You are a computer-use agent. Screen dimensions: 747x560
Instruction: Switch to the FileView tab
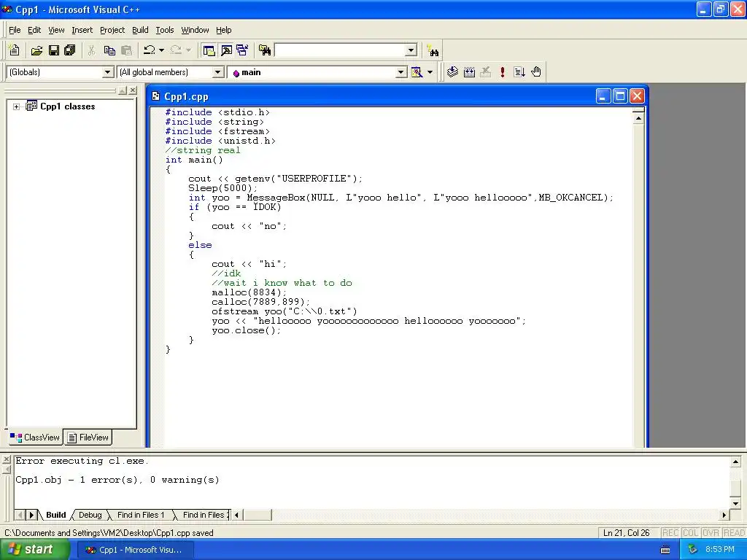coord(88,437)
